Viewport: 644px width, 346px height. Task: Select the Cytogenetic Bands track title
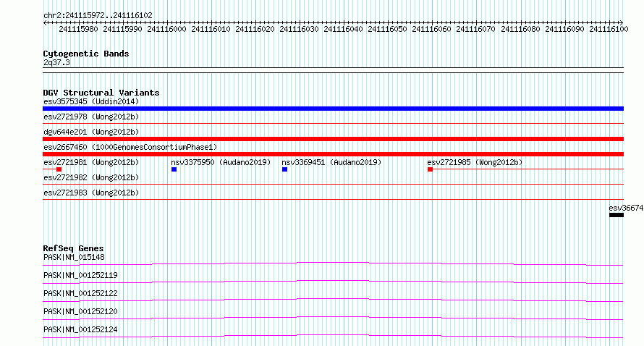86,54
